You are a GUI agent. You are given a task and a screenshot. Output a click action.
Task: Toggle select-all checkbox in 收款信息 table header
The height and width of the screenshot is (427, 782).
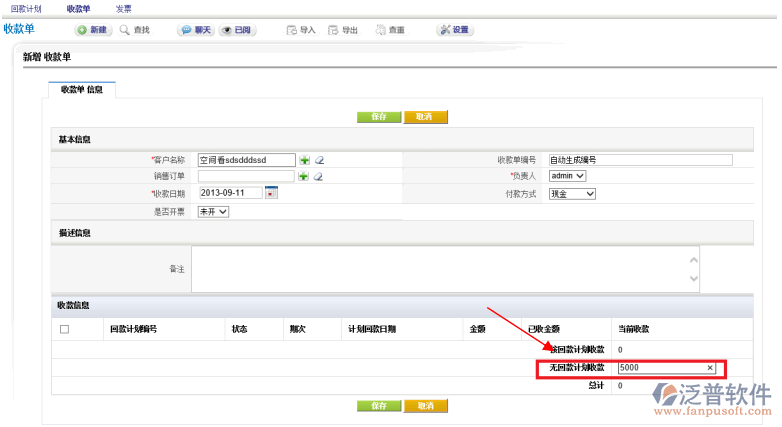[65, 329]
